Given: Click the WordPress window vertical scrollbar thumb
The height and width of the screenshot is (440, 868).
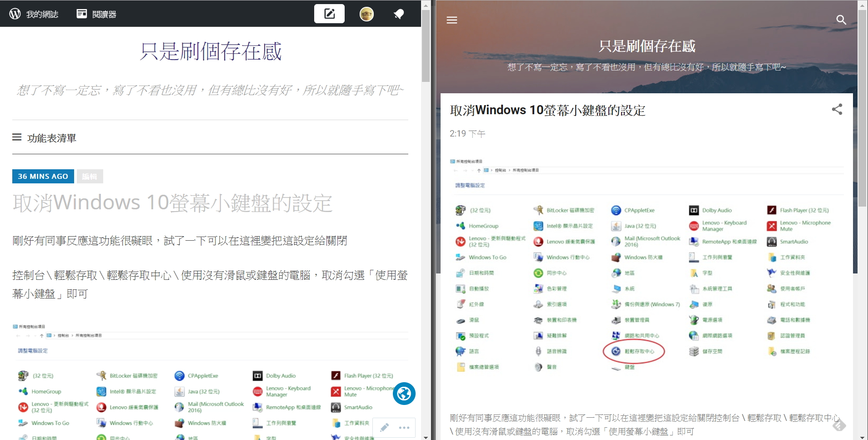Looking at the screenshot, I should click(x=426, y=46).
